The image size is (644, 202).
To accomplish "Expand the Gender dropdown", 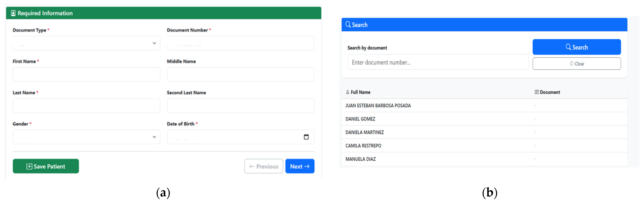I will 86,137.
